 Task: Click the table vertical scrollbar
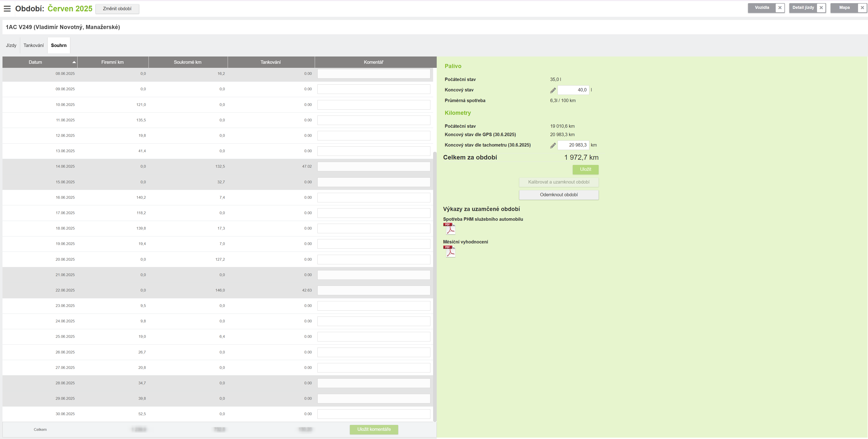(x=435, y=287)
